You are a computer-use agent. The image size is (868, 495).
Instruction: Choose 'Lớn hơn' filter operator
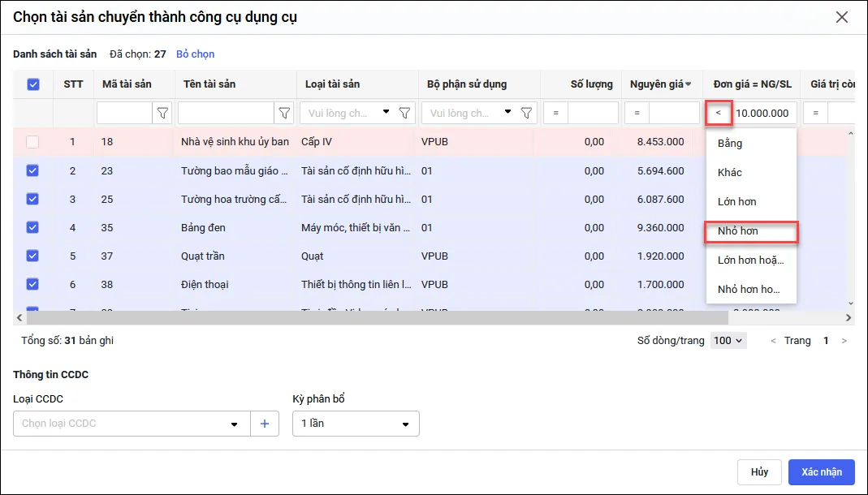click(x=737, y=202)
